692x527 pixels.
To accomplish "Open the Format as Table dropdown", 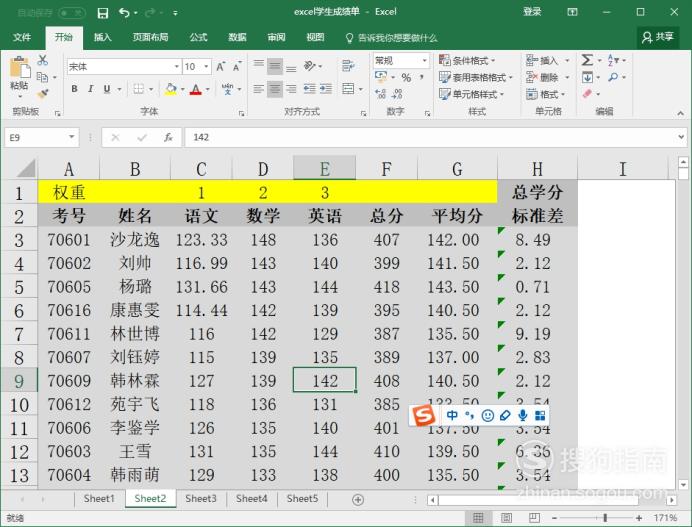I will [476, 77].
